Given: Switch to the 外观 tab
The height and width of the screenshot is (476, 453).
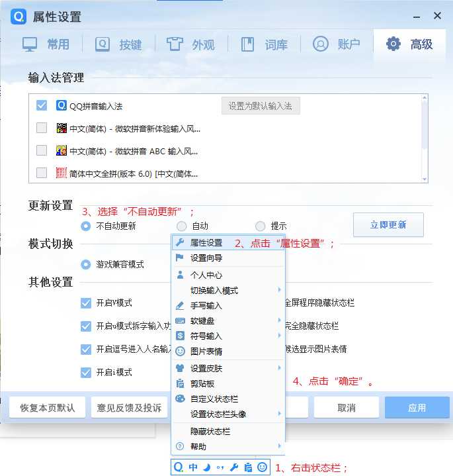Looking at the screenshot, I should 191,44.
